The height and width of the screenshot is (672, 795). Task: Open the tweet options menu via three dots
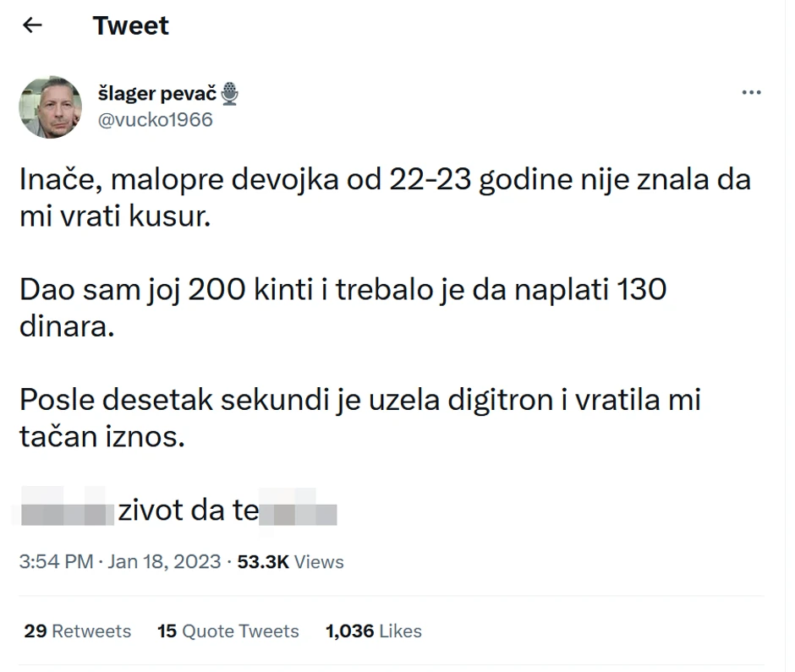click(751, 91)
